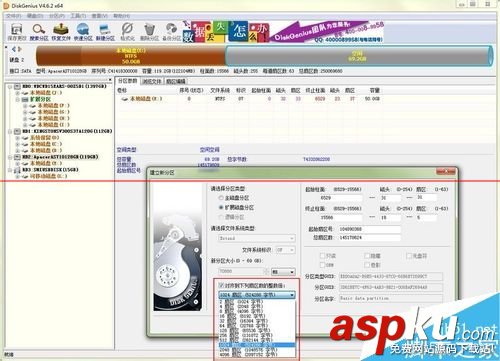The image size is (500, 361).
Task: Click the partition size spinner arrows
Action: point(267,272)
